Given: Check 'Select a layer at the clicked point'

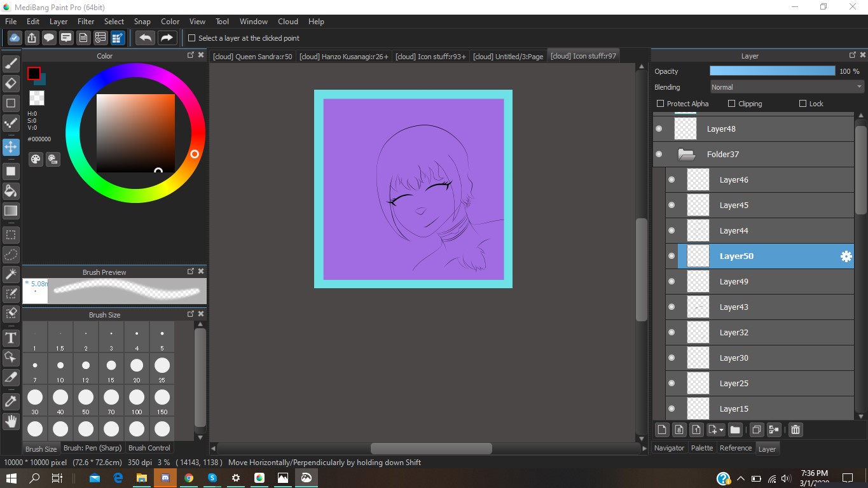Looking at the screenshot, I should (191, 38).
